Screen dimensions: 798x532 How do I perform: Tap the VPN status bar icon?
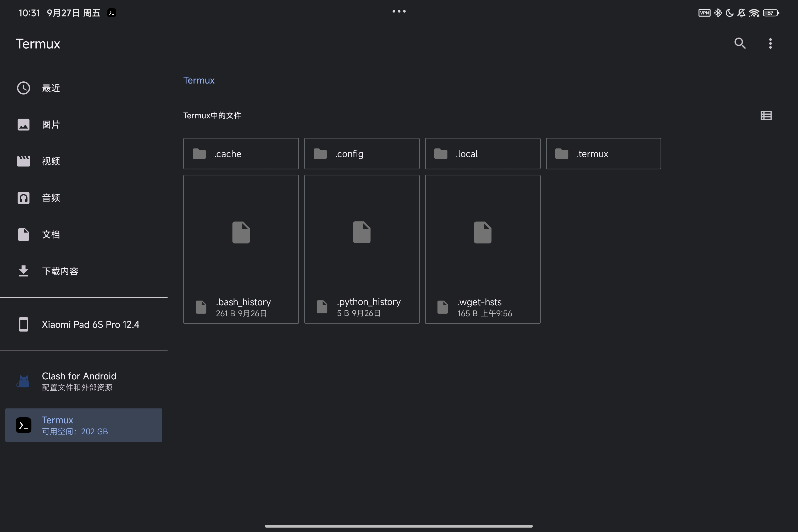pyautogui.click(x=704, y=13)
